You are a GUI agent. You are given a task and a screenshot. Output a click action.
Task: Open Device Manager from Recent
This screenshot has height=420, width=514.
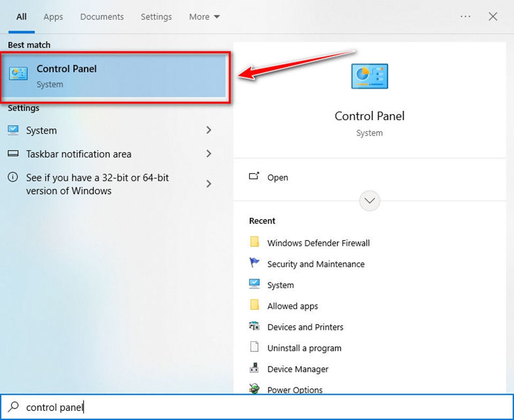(298, 369)
